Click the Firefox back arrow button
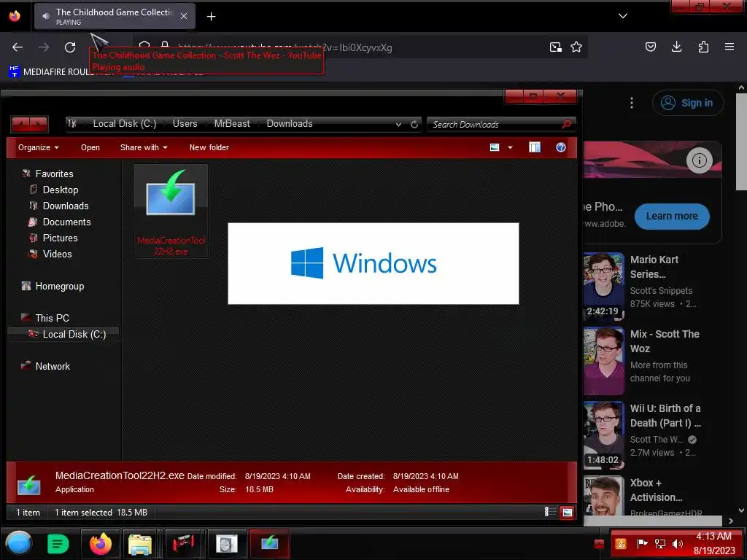 [x=18, y=47]
